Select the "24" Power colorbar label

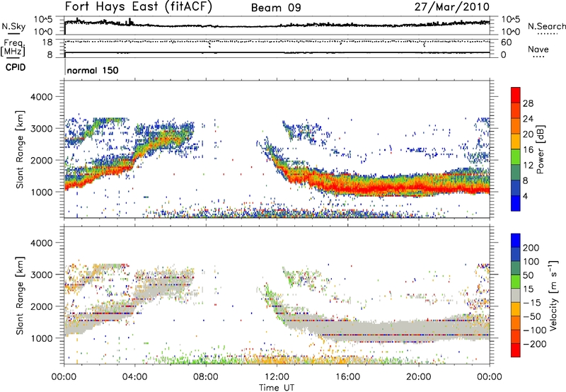point(528,119)
